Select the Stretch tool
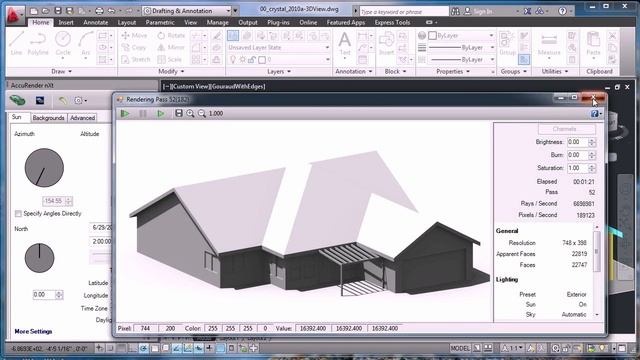The width and height of the screenshot is (640, 360). [136, 60]
